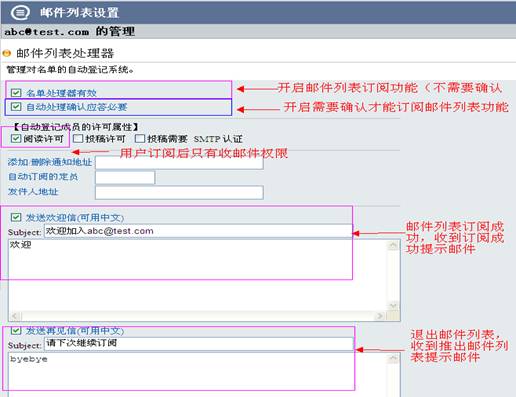Focus the 自动订阅的定员 input box
Image resolution: width=516 pixels, height=397 pixels.
click(x=125, y=177)
